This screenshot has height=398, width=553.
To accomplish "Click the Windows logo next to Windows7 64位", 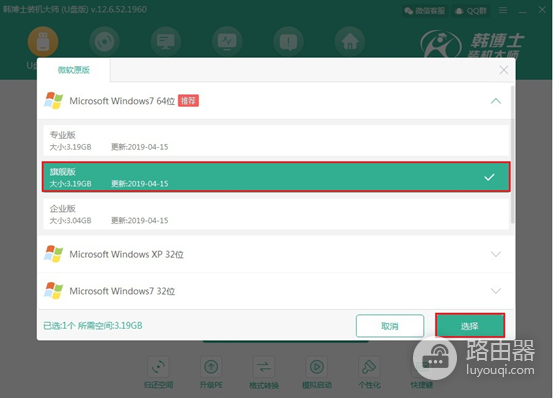I will pyautogui.click(x=53, y=101).
